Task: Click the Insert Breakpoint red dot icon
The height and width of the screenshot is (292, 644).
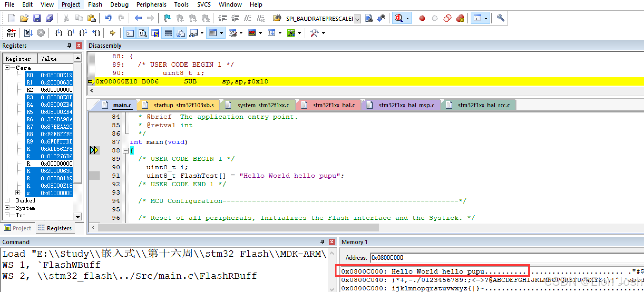Action: coord(422,18)
